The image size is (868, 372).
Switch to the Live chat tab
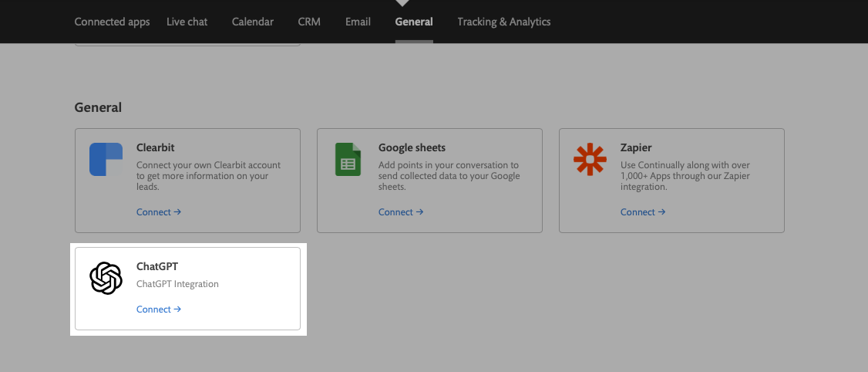pos(187,22)
